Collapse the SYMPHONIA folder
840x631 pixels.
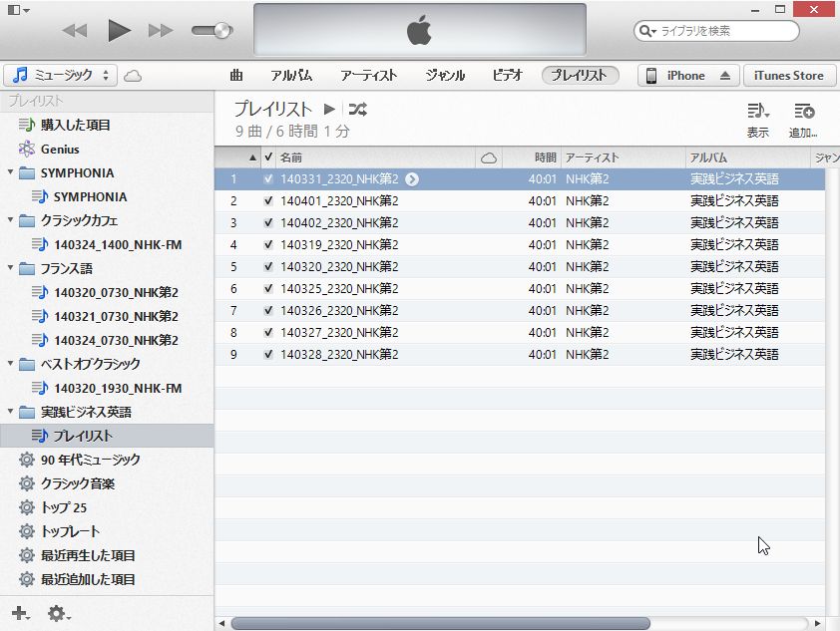pos(10,172)
